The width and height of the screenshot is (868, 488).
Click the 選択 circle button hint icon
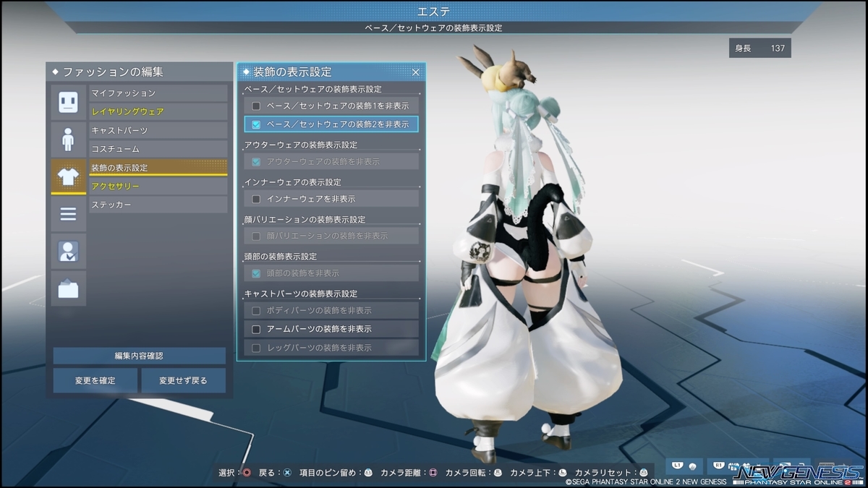point(247,473)
